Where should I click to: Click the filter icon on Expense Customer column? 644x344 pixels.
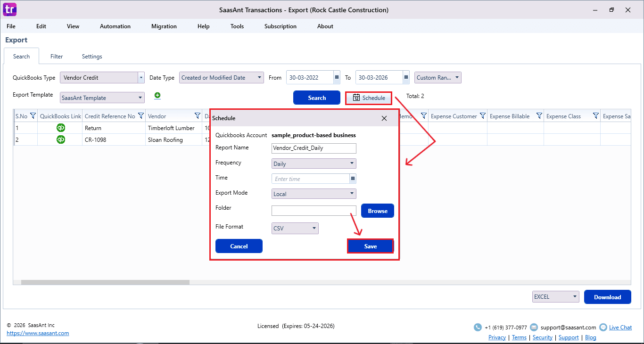coord(482,116)
